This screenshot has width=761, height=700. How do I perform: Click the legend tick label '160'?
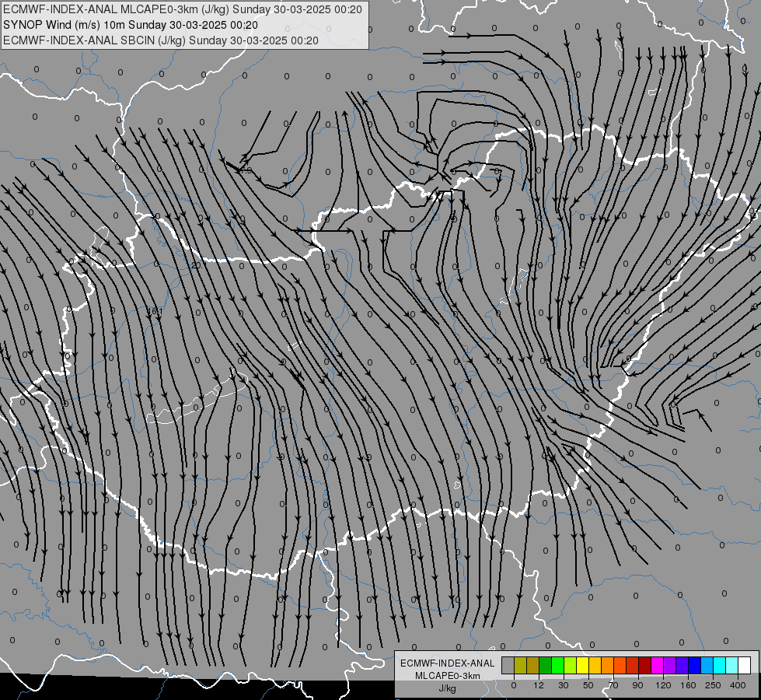tap(688, 685)
